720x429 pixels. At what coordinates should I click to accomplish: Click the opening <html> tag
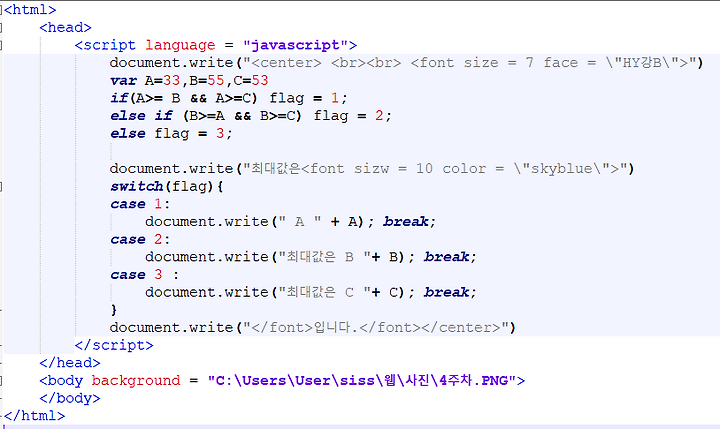point(30,10)
